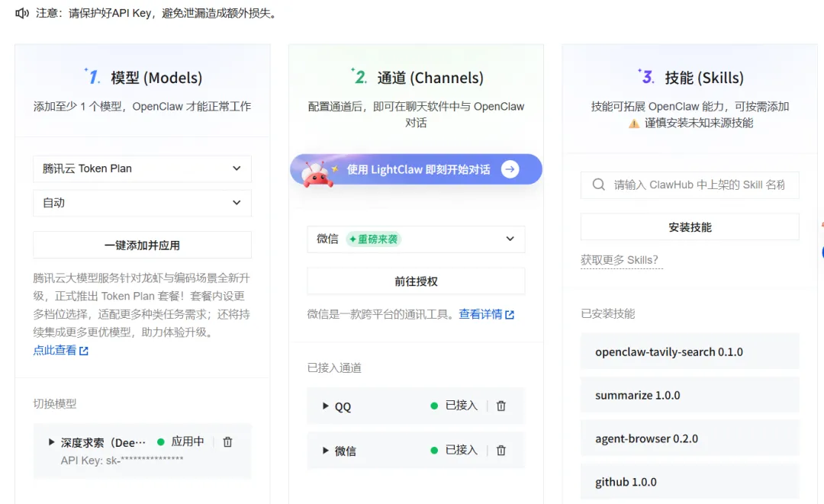
Task: Click the speaker notice icon beside the API Key warning
Action: point(22,13)
